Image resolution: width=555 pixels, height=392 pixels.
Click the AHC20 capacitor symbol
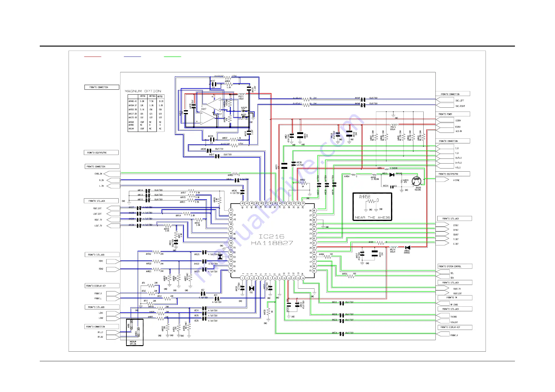[x=212, y=139]
